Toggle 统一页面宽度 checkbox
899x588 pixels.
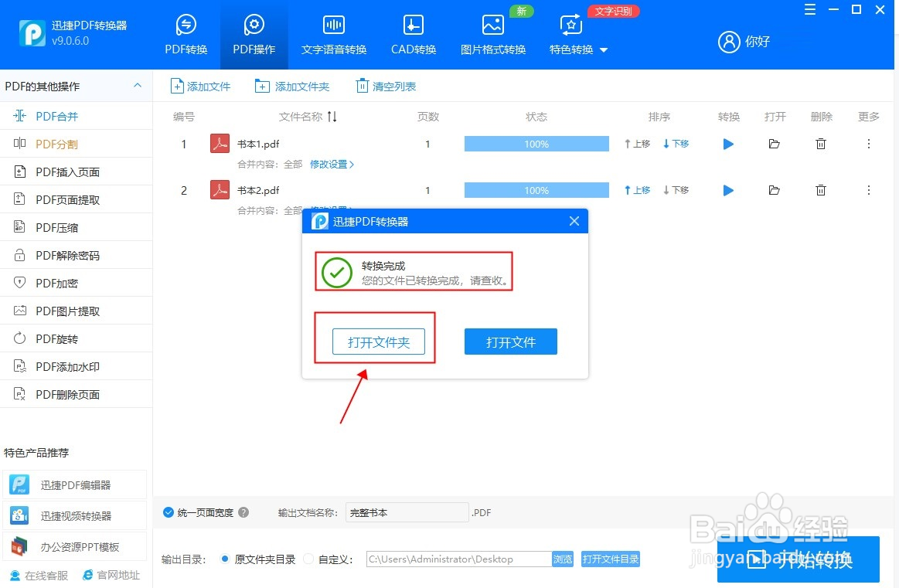169,512
